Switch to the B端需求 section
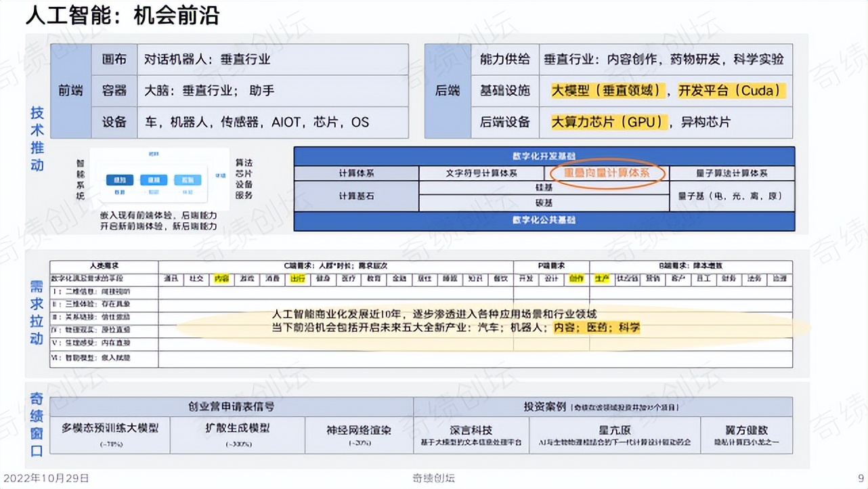The height and width of the screenshot is (489, 868). point(690,265)
